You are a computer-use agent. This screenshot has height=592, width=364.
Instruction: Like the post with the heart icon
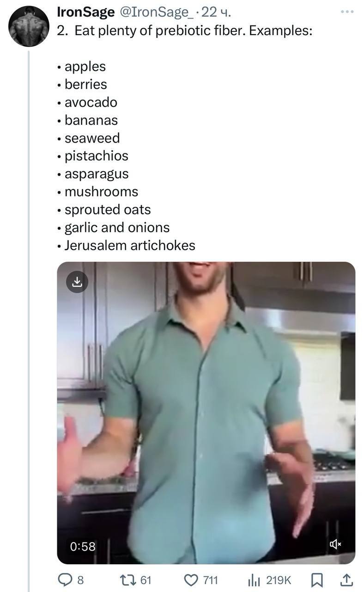[190, 580]
